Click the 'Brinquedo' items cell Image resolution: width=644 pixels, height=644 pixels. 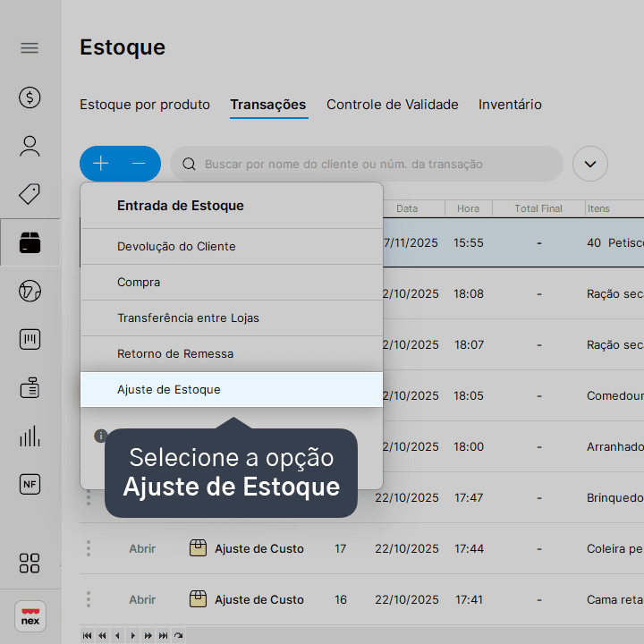click(x=614, y=497)
